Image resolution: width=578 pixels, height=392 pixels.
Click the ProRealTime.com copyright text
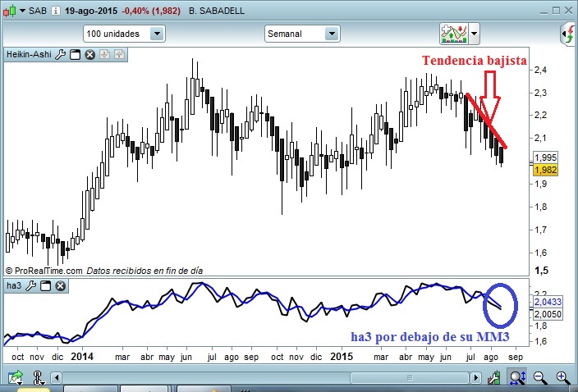pyautogui.click(x=44, y=271)
